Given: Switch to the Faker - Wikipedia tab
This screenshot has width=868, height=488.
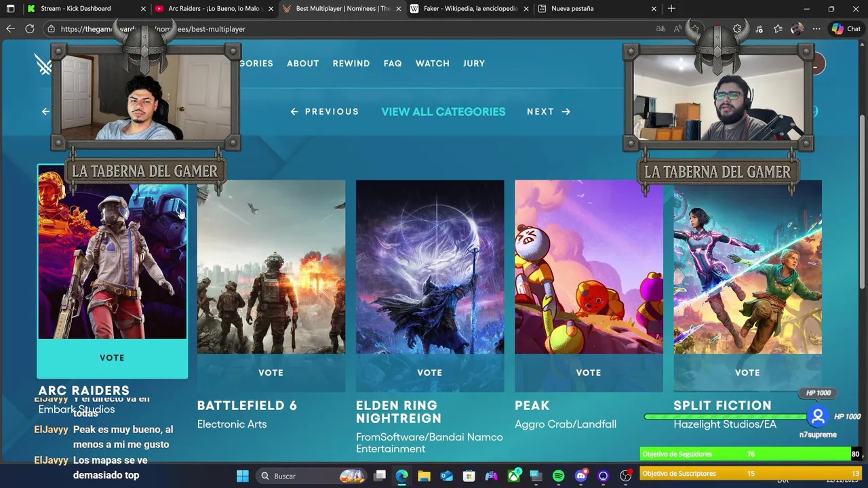Looking at the screenshot, I should 469,9.
